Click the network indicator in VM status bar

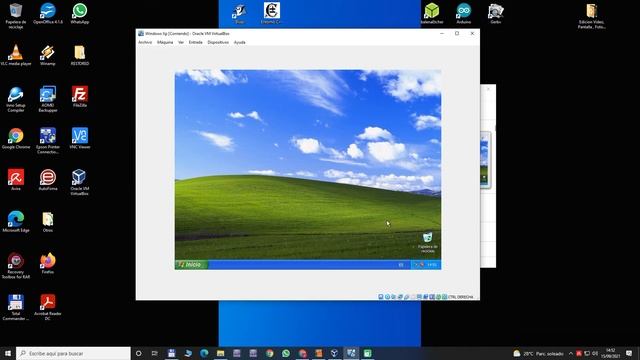coord(400,297)
